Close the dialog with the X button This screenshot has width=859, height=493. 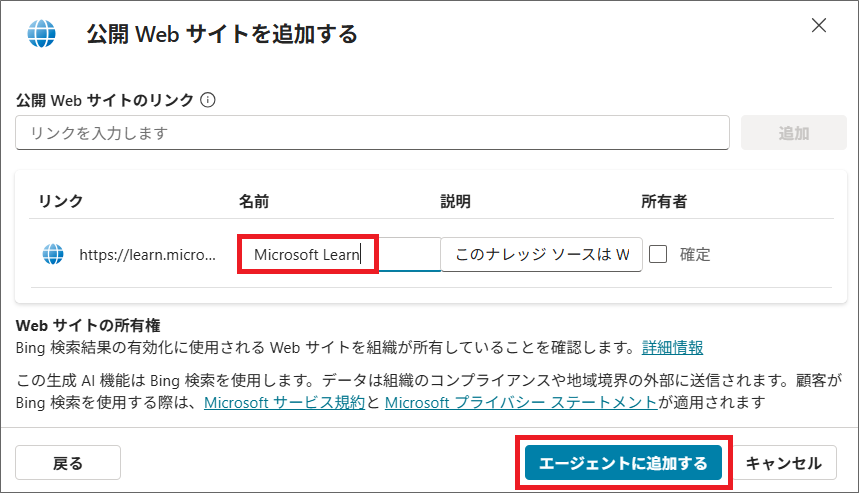pos(818,25)
